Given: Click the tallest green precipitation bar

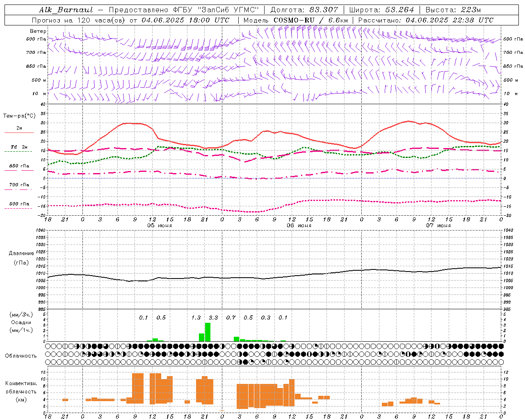Looking at the screenshot, I should click(208, 332).
